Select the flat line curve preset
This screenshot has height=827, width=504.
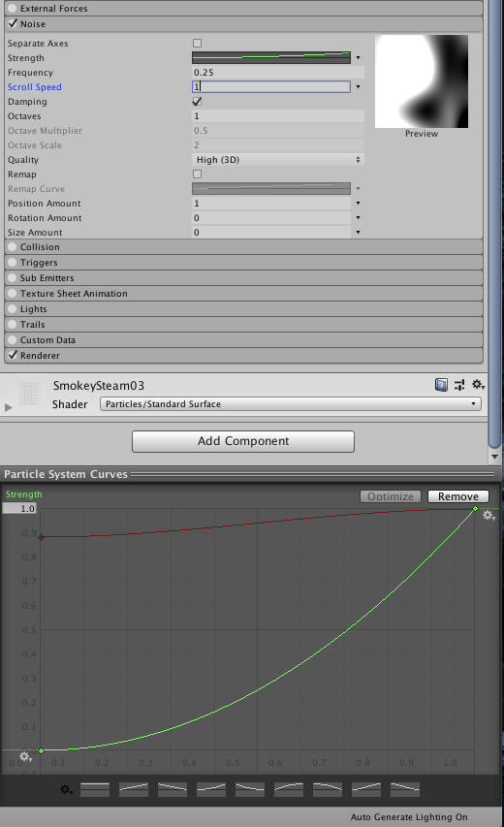click(x=95, y=789)
